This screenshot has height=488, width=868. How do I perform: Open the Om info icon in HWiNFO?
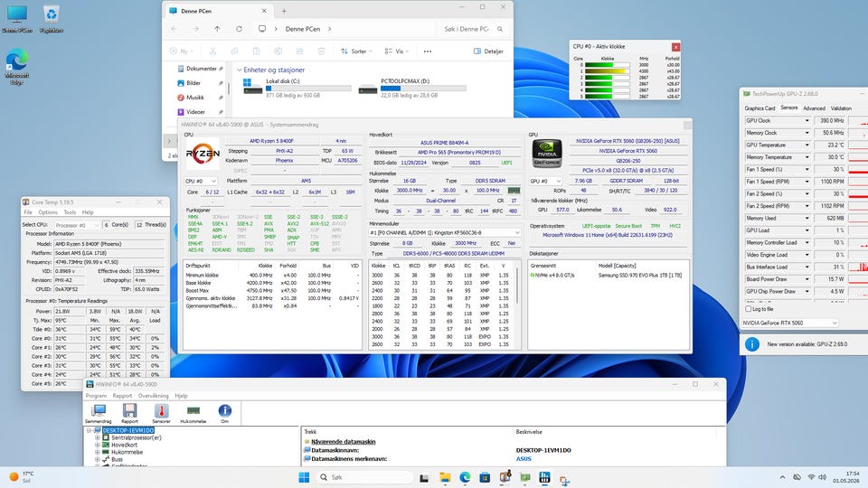tap(225, 413)
